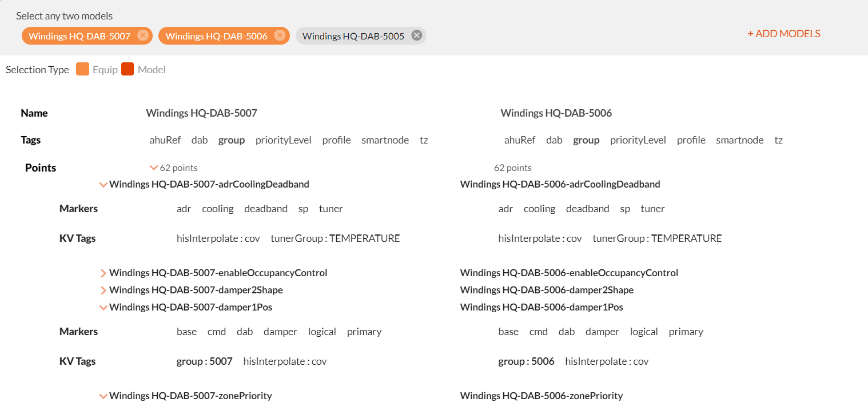Collapse the 62 points list for HQ-DAB-5007
The width and height of the screenshot is (868, 410).
[153, 168]
